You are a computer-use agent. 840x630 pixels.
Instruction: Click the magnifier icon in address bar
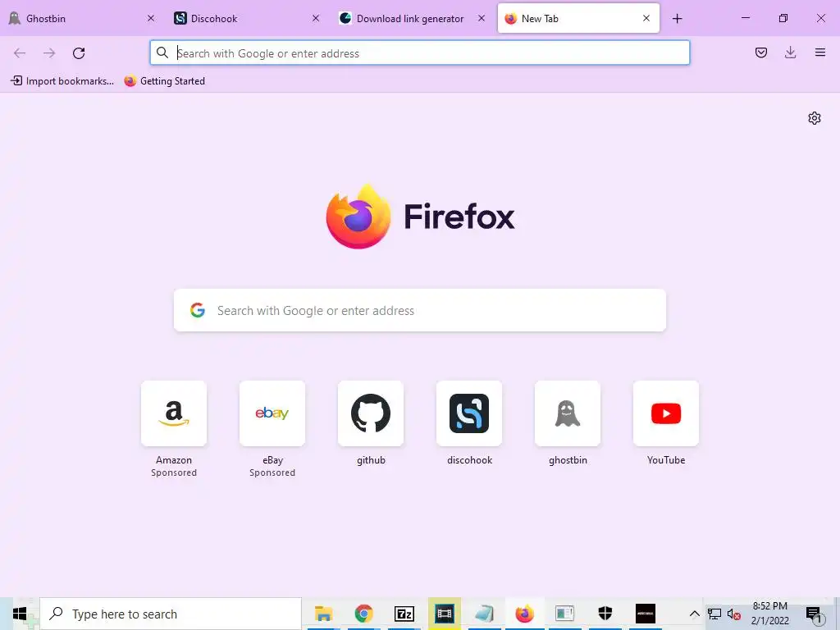[x=162, y=52]
